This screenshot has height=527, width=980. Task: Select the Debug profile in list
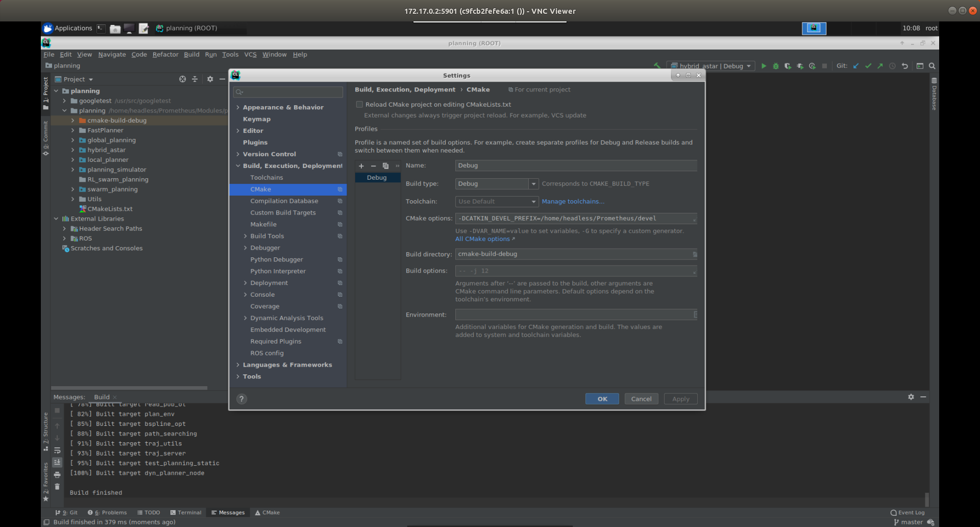(x=377, y=178)
